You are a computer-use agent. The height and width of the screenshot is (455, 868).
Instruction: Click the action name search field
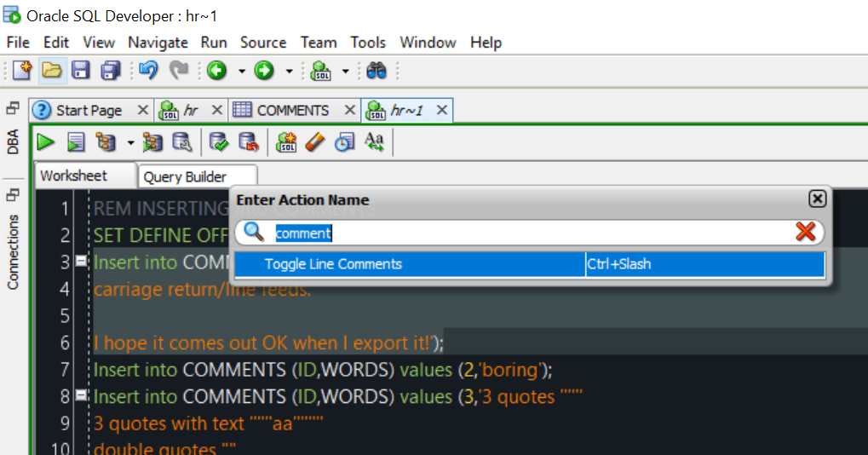pos(530,233)
